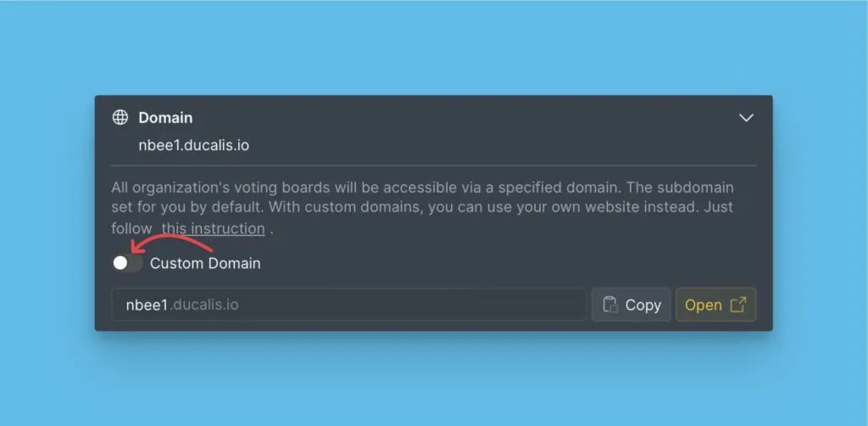Click the Domain section header title
Image resolution: width=868 pixels, height=426 pixels.
[x=165, y=118]
